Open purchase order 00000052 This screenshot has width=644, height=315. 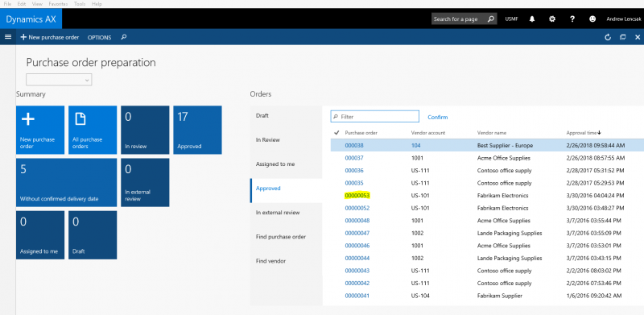[x=357, y=208]
